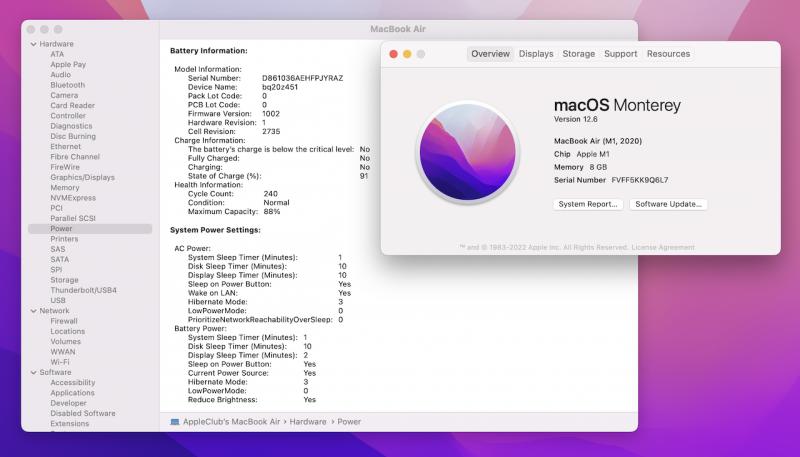The height and width of the screenshot is (457, 800).
Task: Click the macOS Monterey logo image
Action: [467, 152]
